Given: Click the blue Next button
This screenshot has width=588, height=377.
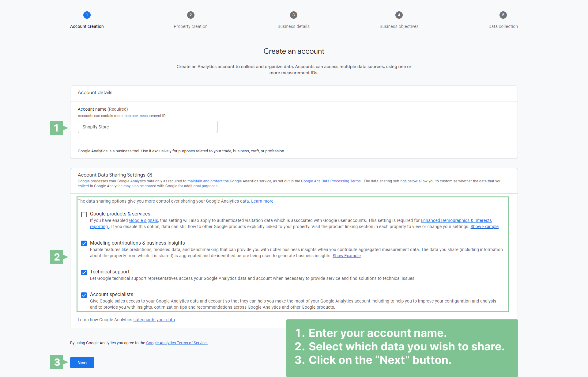Looking at the screenshot, I should tap(82, 363).
